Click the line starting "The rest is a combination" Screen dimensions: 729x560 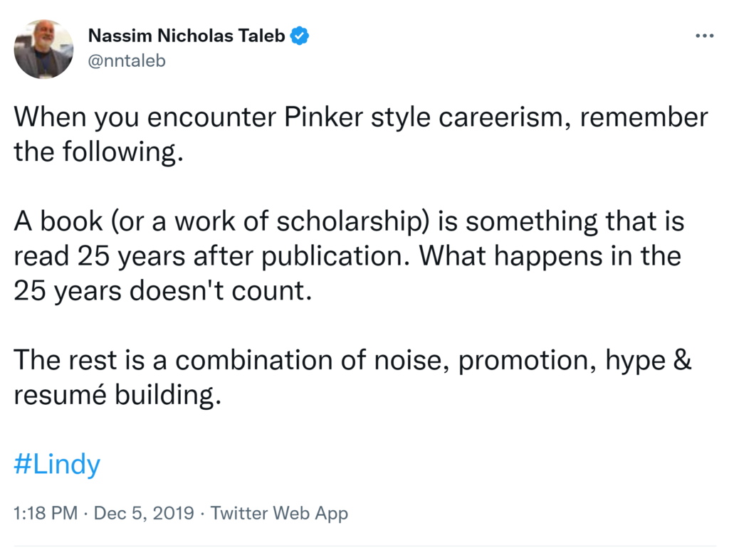pos(352,360)
